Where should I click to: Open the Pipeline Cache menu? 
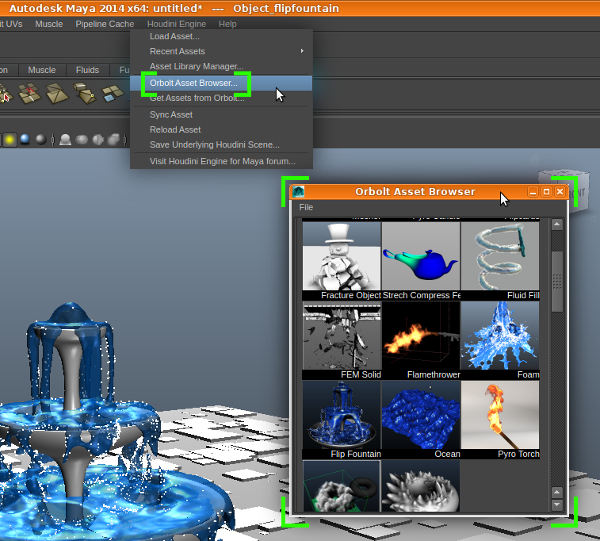[x=104, y=24]
